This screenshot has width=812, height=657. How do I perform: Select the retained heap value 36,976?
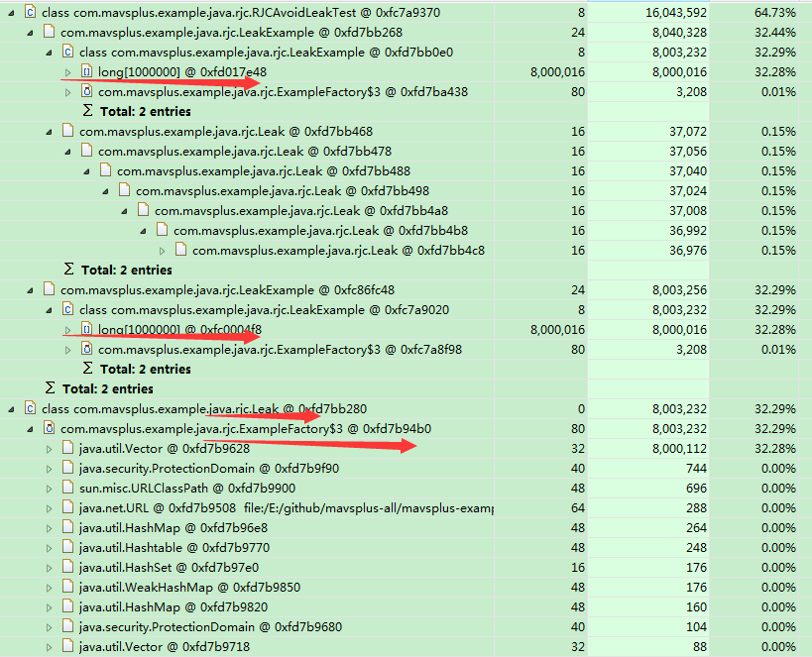coord(688,250)
